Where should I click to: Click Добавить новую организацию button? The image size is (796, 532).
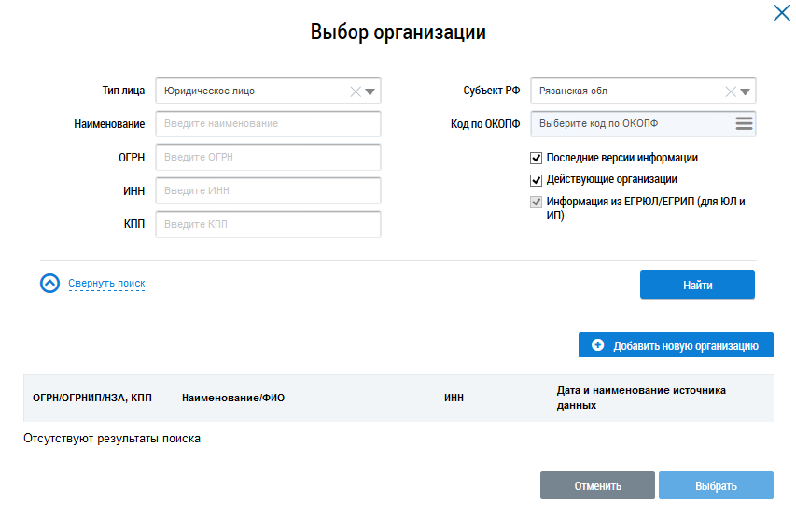tap(676, 345)
